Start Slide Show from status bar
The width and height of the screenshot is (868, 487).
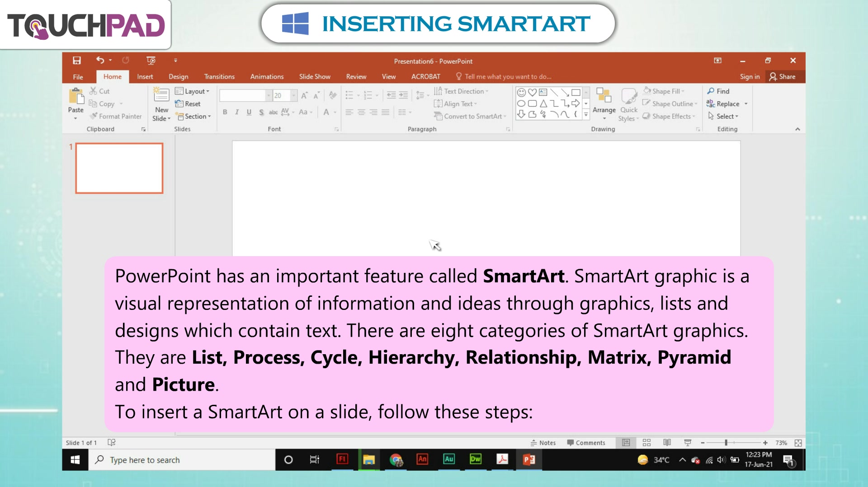click(688, 443)
